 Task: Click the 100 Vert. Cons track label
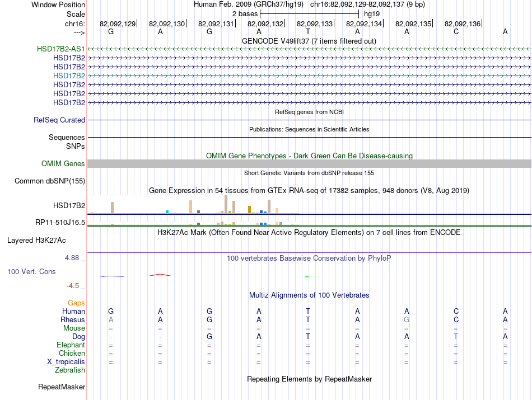coord(31,271)
